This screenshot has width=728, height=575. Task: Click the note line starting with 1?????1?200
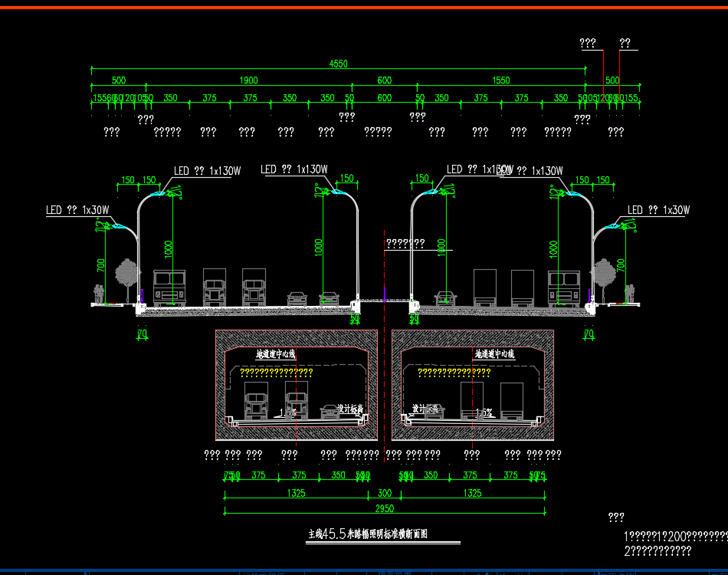point(676,537)
